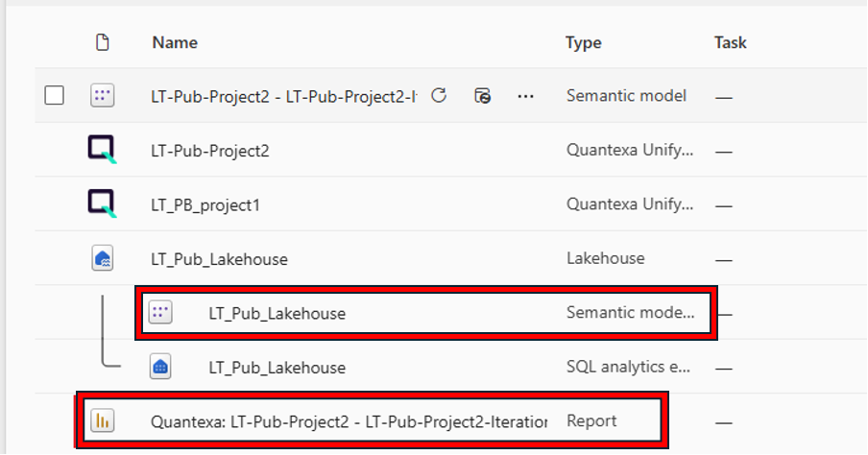Viewport: 868px width, 455px height.
Task: Click the top semantic model grid icon
Action: pyautogui.click(x=102, y=95)
